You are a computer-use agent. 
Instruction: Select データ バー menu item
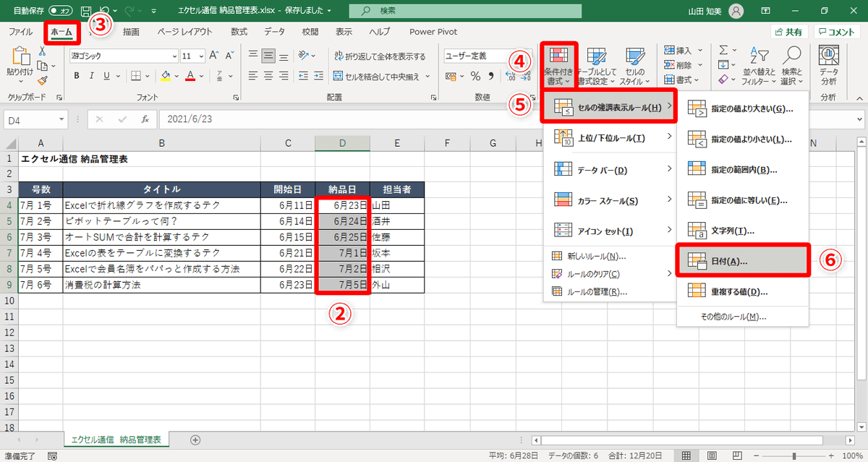tap(610, 169)
